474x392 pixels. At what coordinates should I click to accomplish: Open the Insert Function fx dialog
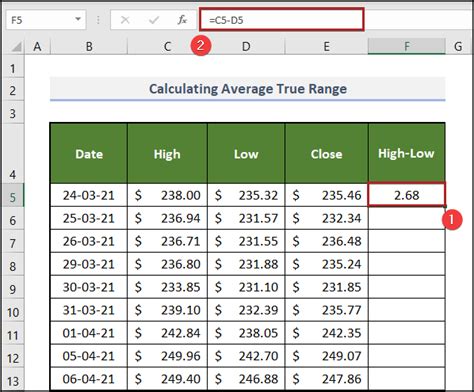point(182,20)
